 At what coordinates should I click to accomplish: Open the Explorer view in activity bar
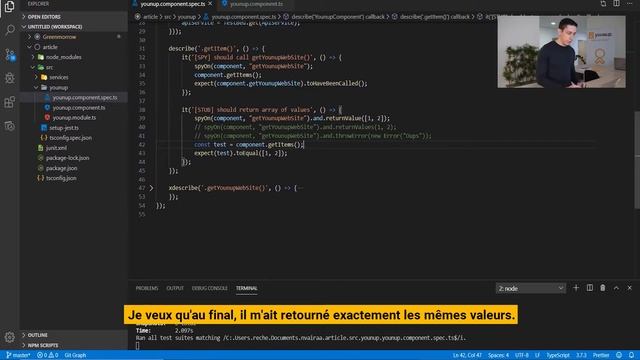[9, 7]
